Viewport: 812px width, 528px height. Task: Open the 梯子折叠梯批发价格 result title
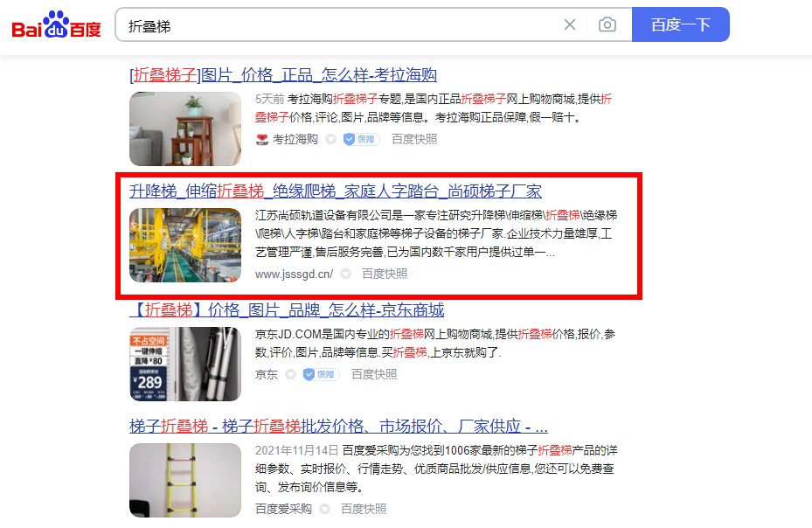pos(338,427)
